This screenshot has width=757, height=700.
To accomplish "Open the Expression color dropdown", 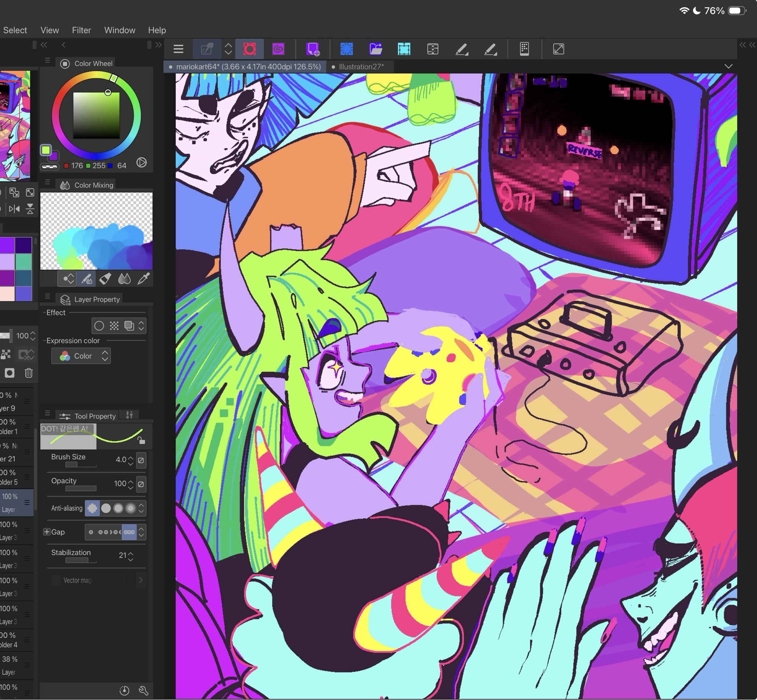I will (x=81, y=356).
